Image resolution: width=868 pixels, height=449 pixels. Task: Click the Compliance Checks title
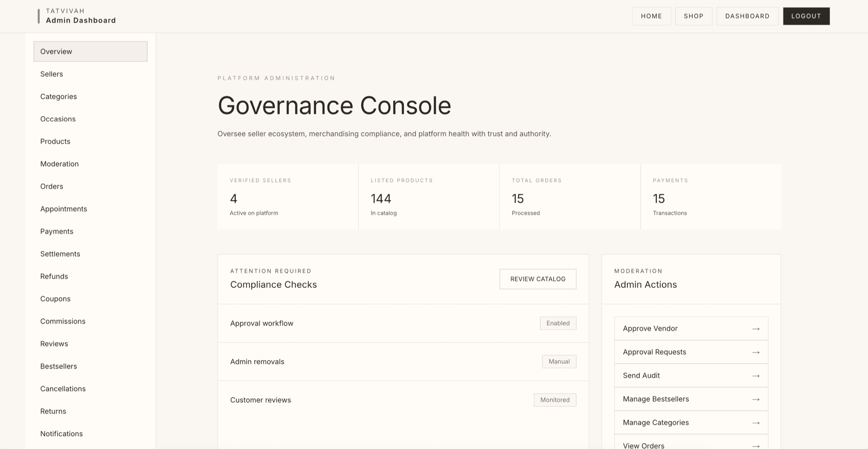click(273, 285)
